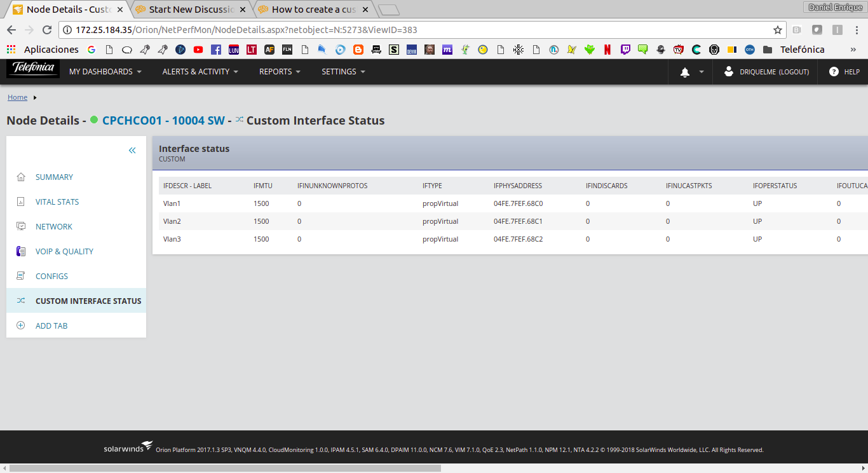
Task: Click the Daniel Enrique profile button
Action: click(834, 7)
